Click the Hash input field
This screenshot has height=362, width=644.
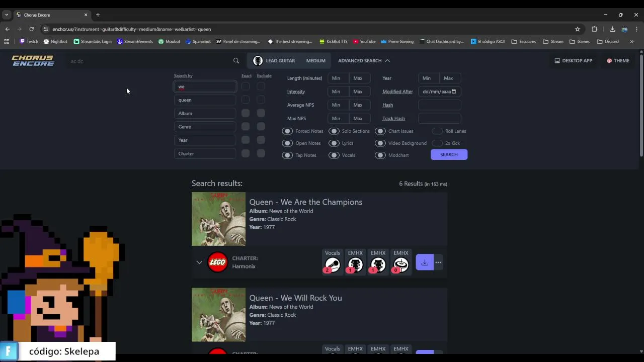coord(439,105)
